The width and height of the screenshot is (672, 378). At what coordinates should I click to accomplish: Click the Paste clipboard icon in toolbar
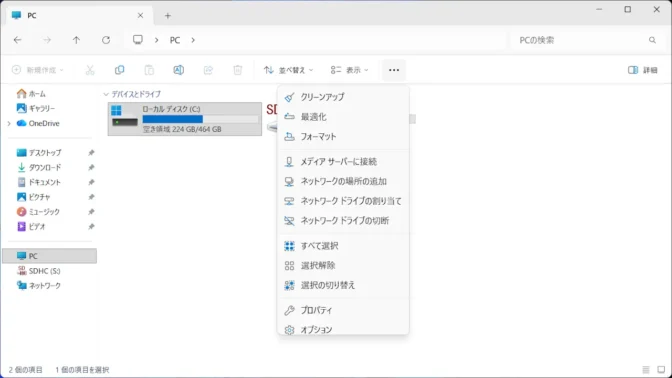tap(149, 70)
